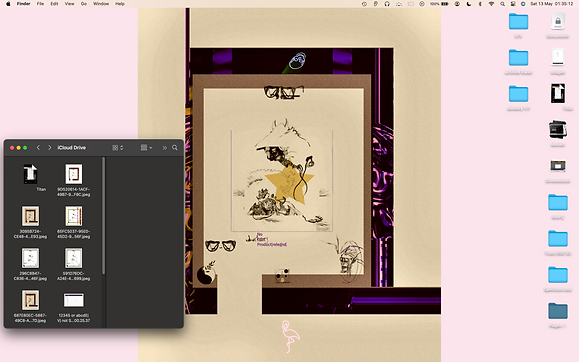
Task: Show more toolbar items with double chevron
Action: [x=164, y=148]
